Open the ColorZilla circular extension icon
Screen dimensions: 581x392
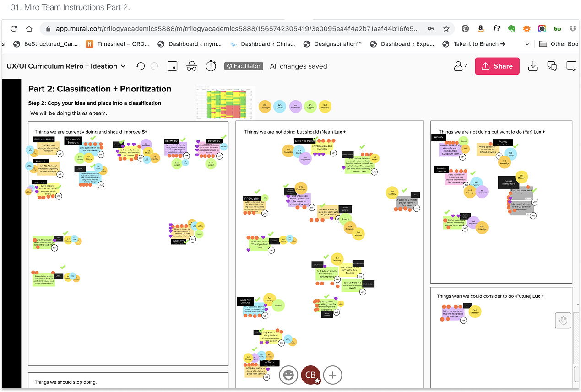point(542,29)
